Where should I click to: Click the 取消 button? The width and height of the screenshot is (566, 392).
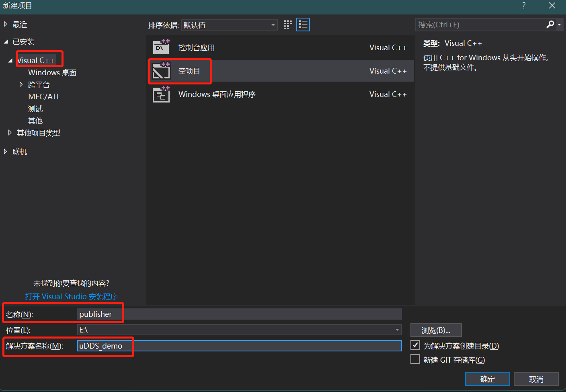(x=536, y=379)
